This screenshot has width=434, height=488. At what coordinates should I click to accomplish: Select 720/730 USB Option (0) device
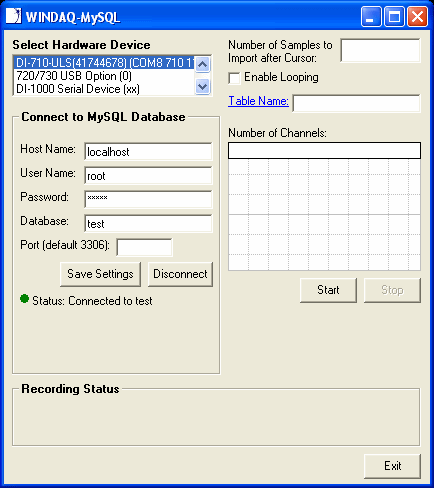104,76
